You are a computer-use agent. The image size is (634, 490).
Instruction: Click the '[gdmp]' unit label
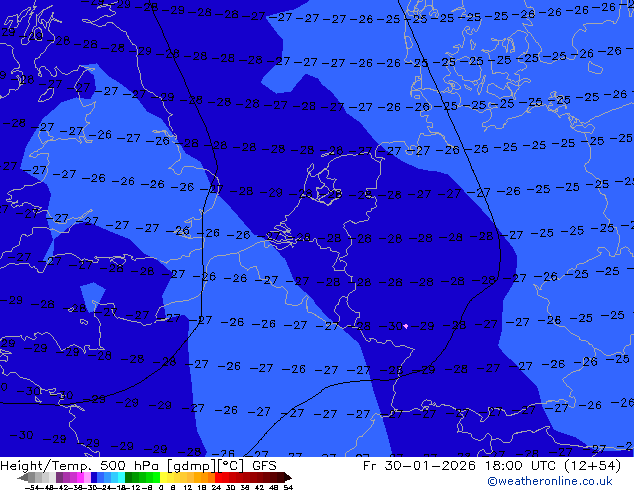(x=192, y=466)
